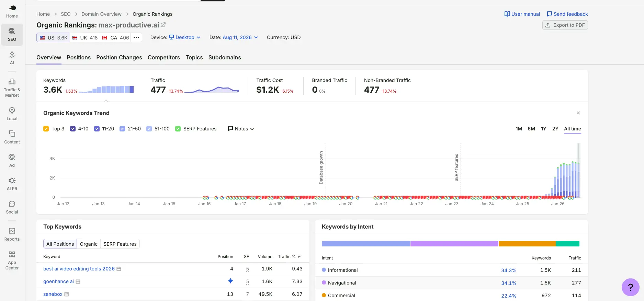Close the Organic Keywords Trend panel
Viewport: 644px width, 301px height.
point(578,113)
